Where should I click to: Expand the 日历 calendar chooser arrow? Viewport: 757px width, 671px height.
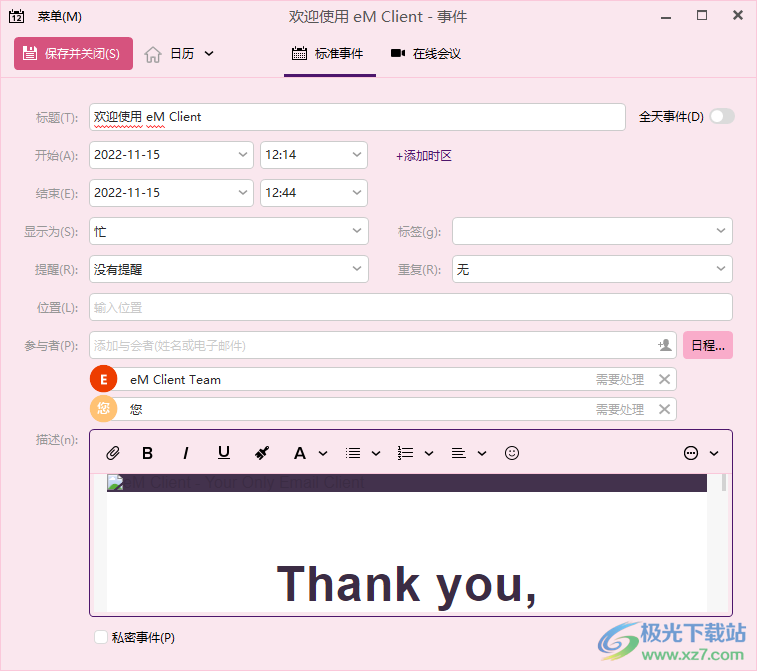[x=209, y=54]
